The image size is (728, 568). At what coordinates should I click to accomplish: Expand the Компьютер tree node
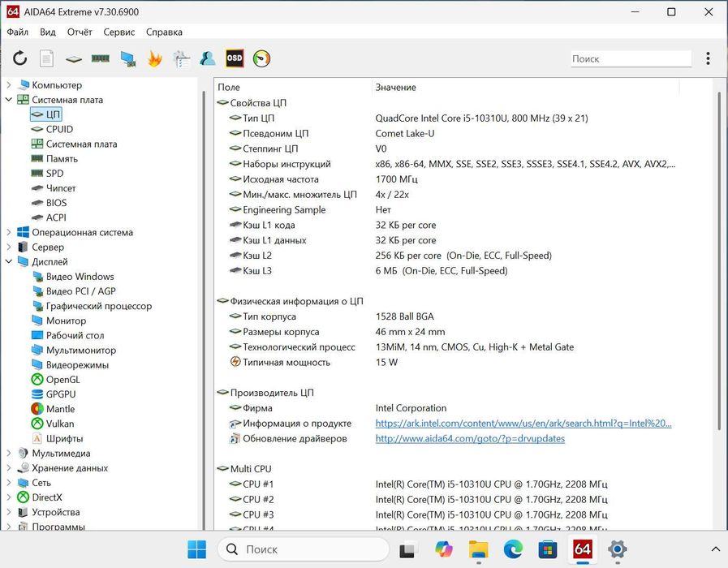(x=8, y=85)
